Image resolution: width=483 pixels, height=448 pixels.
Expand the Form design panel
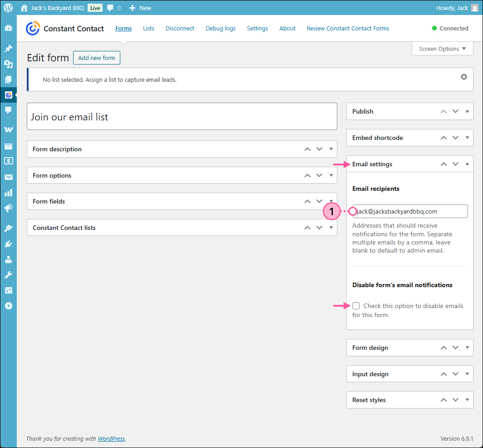click(467, 348)
